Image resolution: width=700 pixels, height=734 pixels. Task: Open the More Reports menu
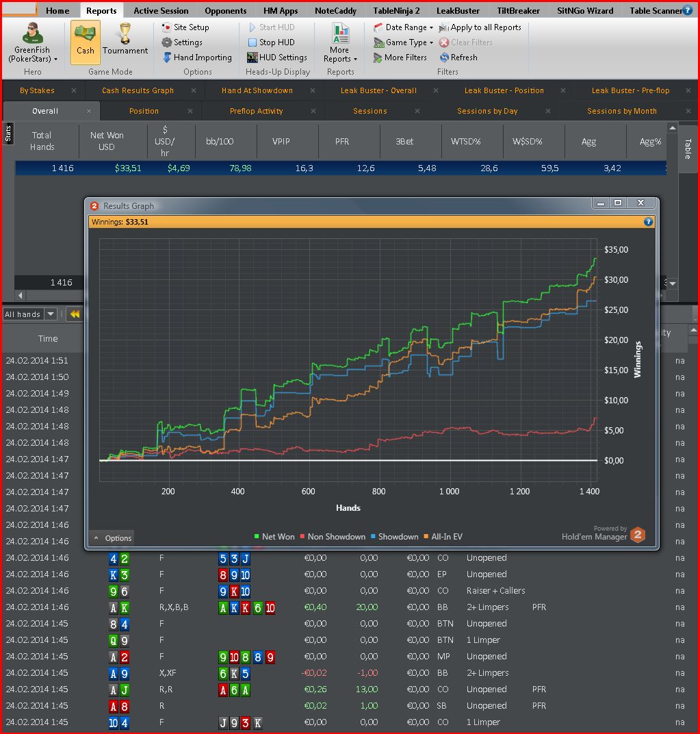click(x=340, y=43)
